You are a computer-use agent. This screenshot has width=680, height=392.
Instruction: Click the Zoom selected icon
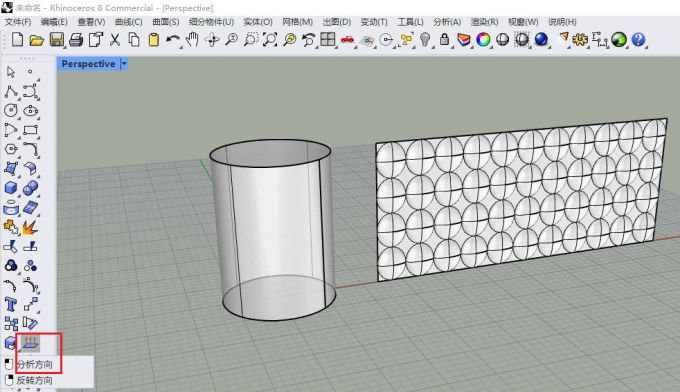(x=290, y=40)
